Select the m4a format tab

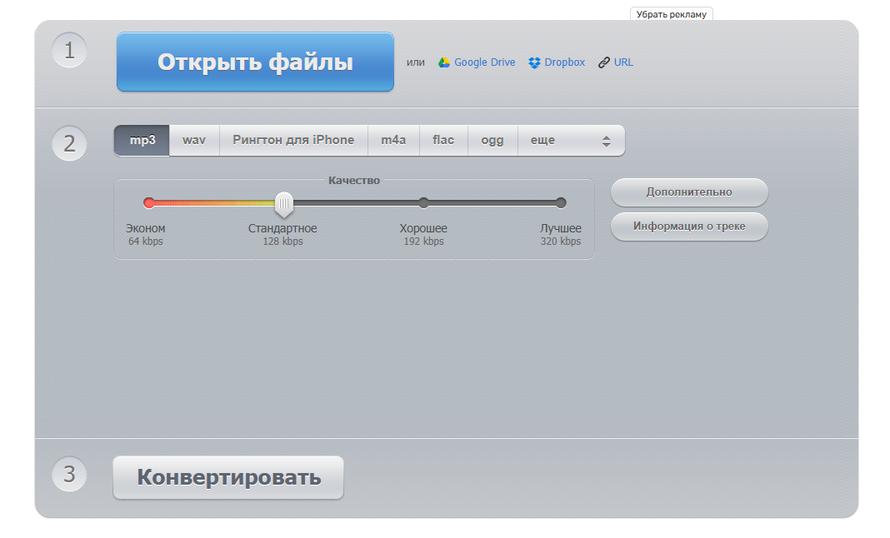pyautogui.click(x=393, y=140)
